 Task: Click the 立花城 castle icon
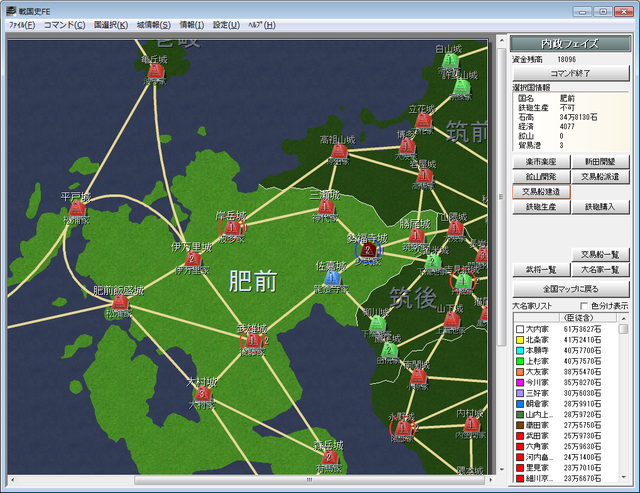click(423, 121)
